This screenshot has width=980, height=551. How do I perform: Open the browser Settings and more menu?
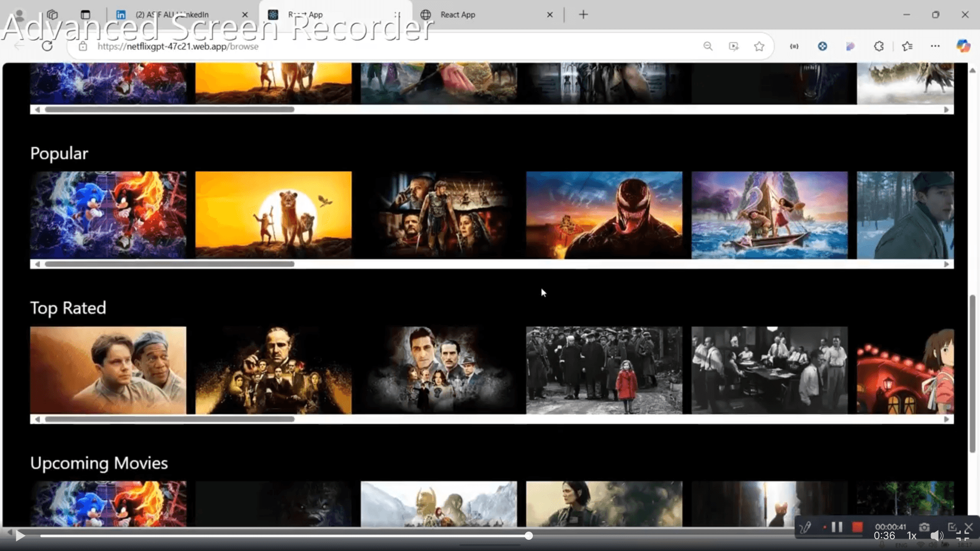click(935, 46)
